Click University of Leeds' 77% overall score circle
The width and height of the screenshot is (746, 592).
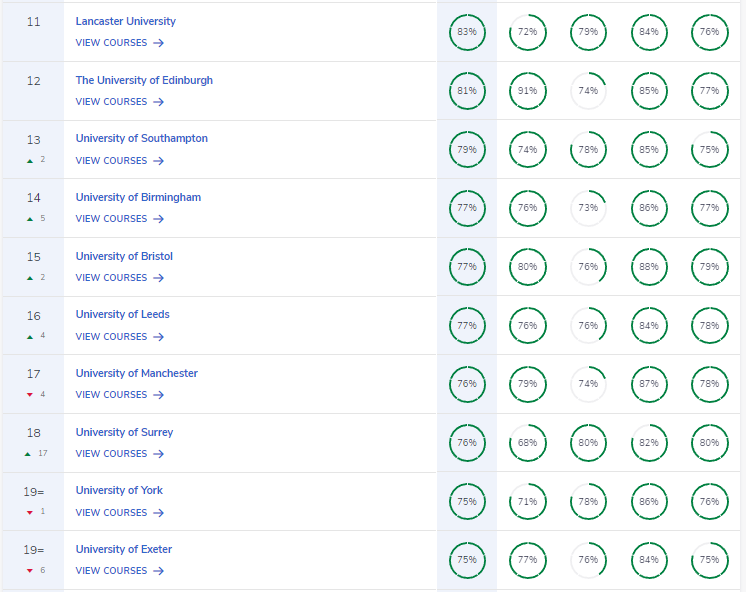[466, 326]
